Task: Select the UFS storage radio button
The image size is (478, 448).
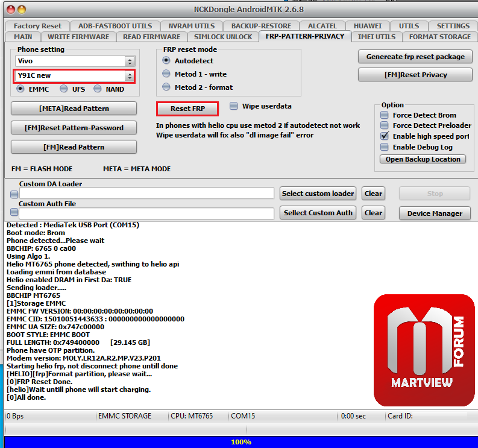Action: 64,89
